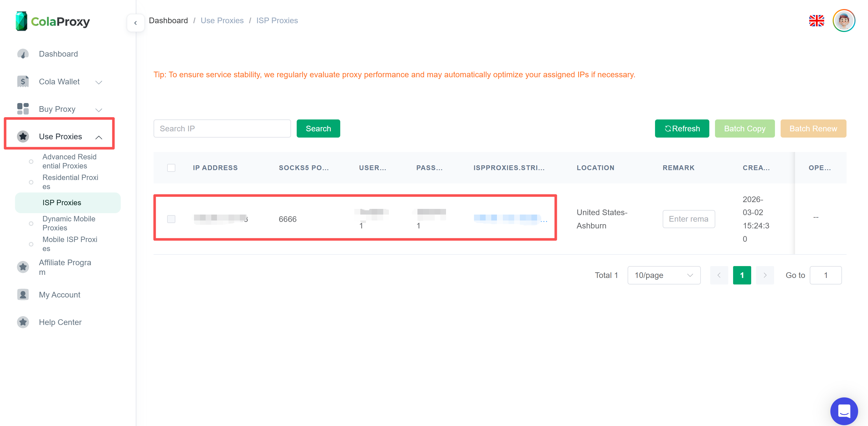
Task: Open language selector UK flag
Action: [816, 21]
